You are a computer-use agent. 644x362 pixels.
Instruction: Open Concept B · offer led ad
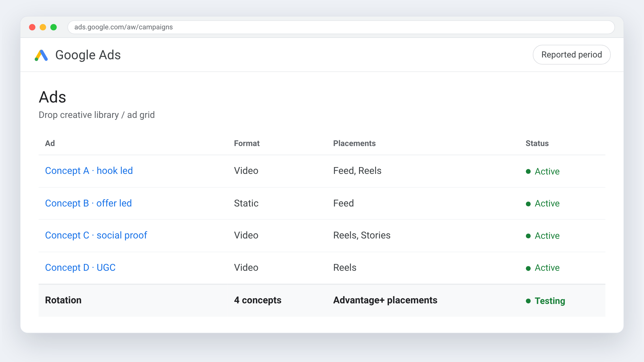[x=88, y=203]
